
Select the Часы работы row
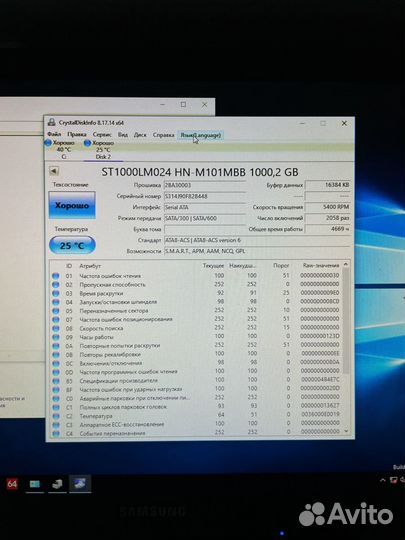click(x=196, y=337)
